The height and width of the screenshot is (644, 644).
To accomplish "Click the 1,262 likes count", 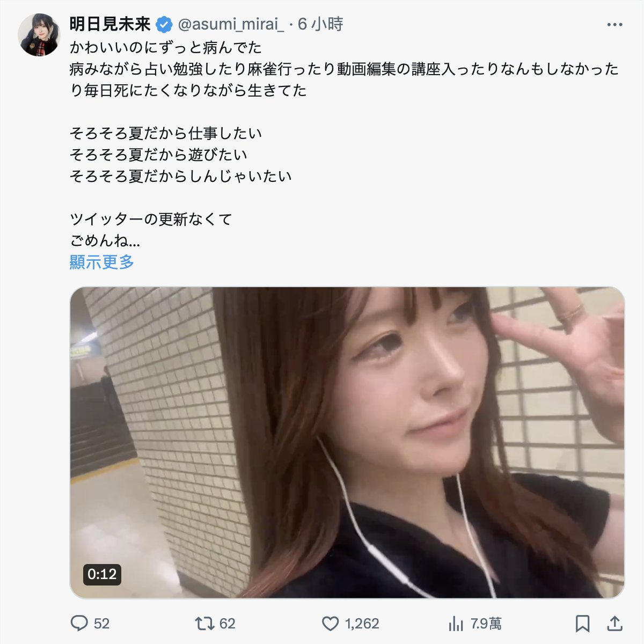I will (362, 623).
